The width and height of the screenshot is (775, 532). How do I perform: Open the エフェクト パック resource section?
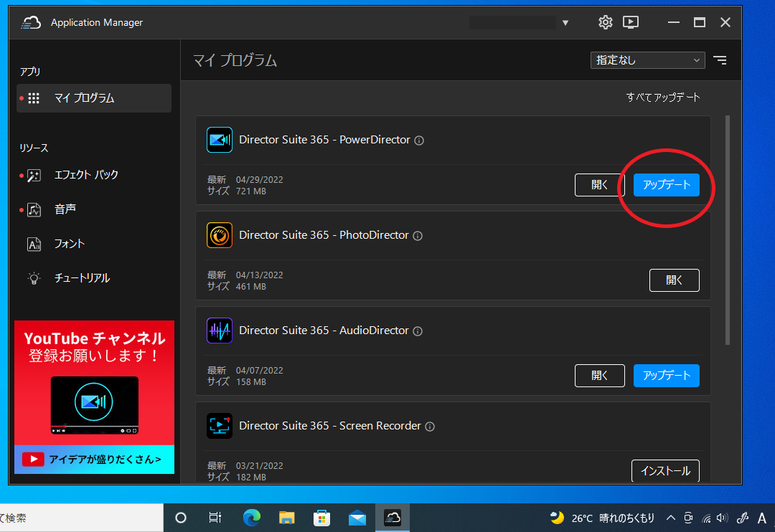tap(86, 174)
